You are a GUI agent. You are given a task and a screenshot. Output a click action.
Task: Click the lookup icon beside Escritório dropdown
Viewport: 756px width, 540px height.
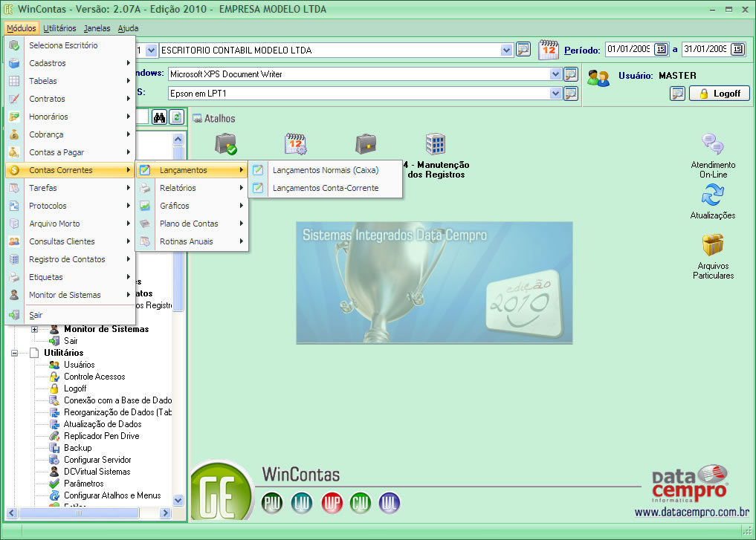point(523,50)
